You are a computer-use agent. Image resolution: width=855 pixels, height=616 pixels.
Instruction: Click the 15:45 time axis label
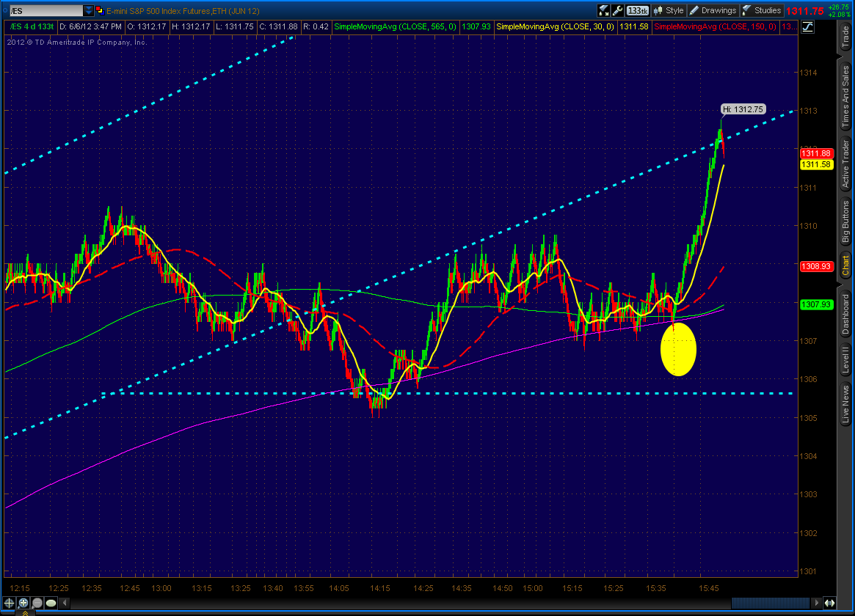point(709,588)
